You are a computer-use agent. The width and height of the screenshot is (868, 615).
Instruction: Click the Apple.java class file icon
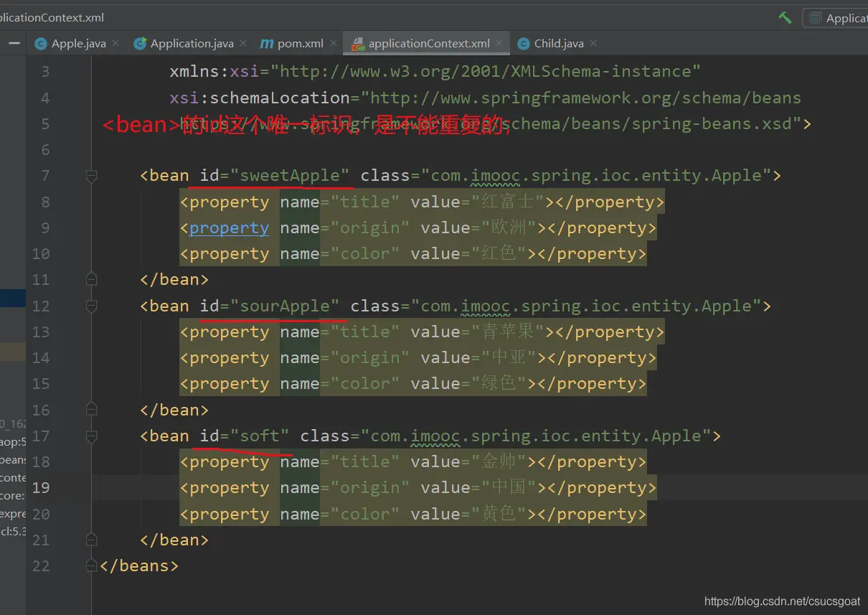pos(41,44)
